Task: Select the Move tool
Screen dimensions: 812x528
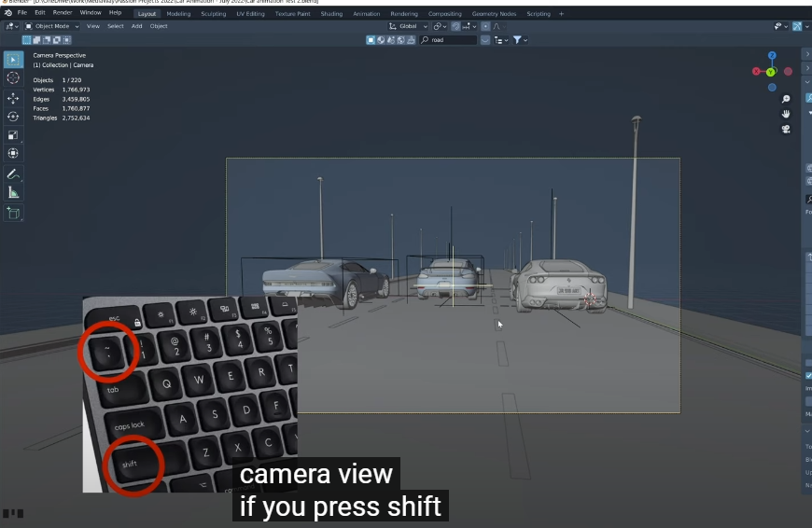Action: [13, 98]
